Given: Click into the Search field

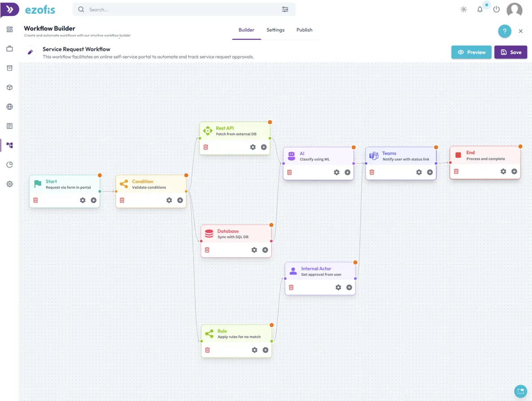Looking at the screenshot, I should [x=184, y=9].
